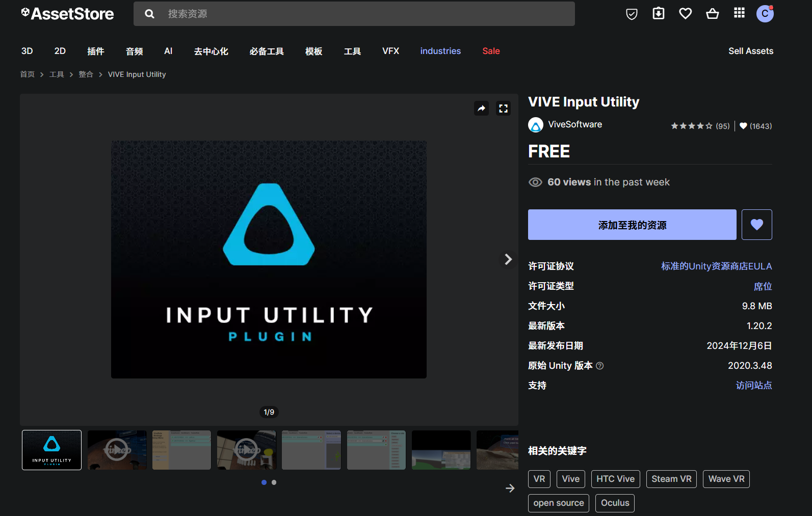Viewport: 812px width, 516px height.
Task: Select the seventh scene thumbnail
Action: pos(441,450)
